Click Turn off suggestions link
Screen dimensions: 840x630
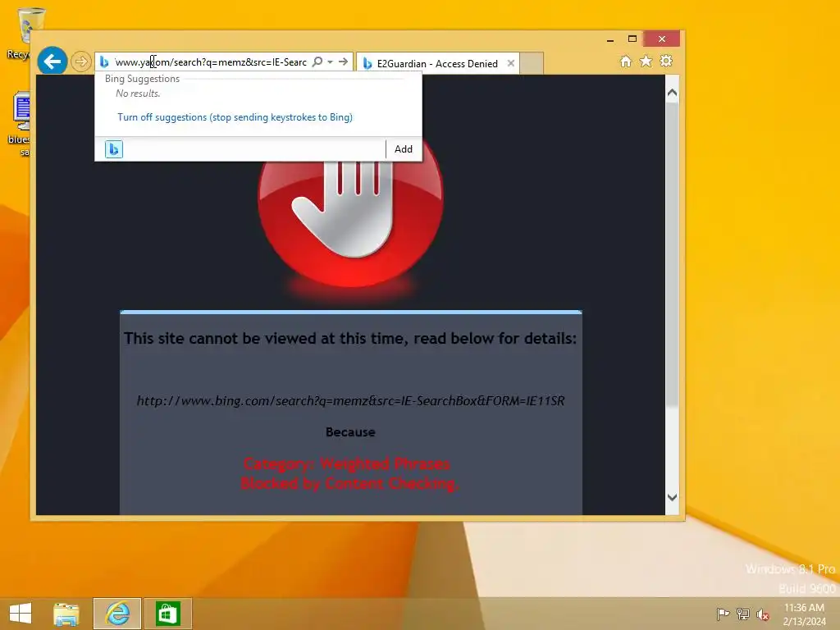click(x=235, y=117)
